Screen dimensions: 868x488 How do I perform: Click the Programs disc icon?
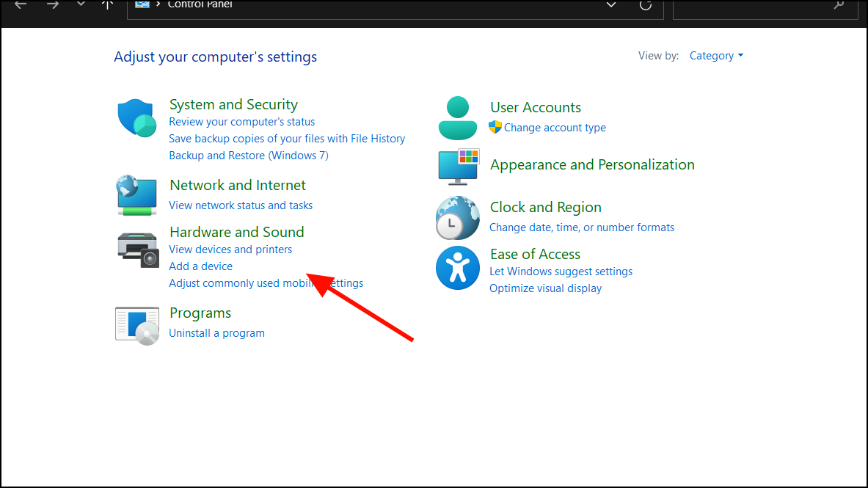tap(136, 326)
